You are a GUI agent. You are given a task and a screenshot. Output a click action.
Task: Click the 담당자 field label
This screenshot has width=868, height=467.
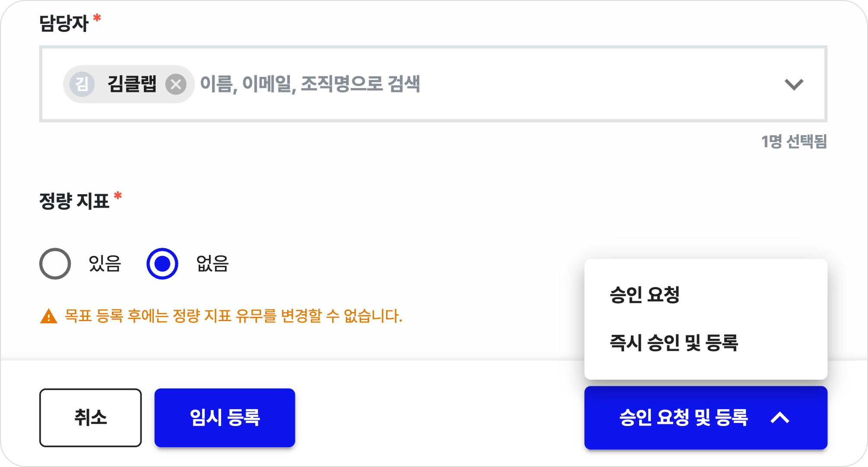[63, 23]
